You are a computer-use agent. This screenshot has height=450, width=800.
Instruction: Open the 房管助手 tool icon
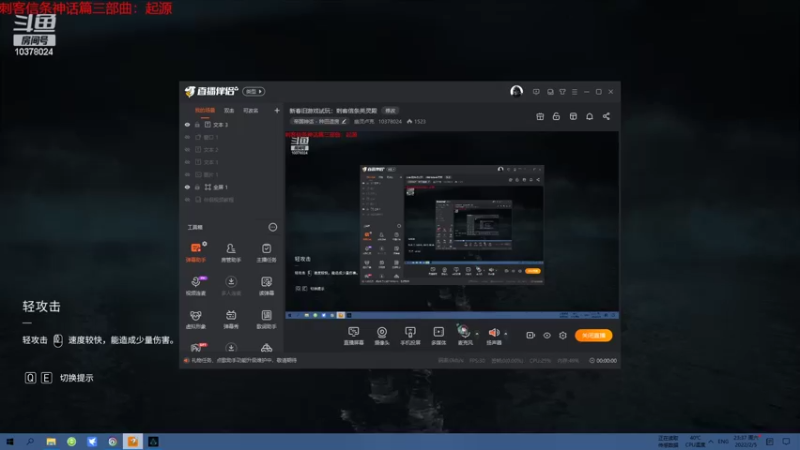coord(231,252)
